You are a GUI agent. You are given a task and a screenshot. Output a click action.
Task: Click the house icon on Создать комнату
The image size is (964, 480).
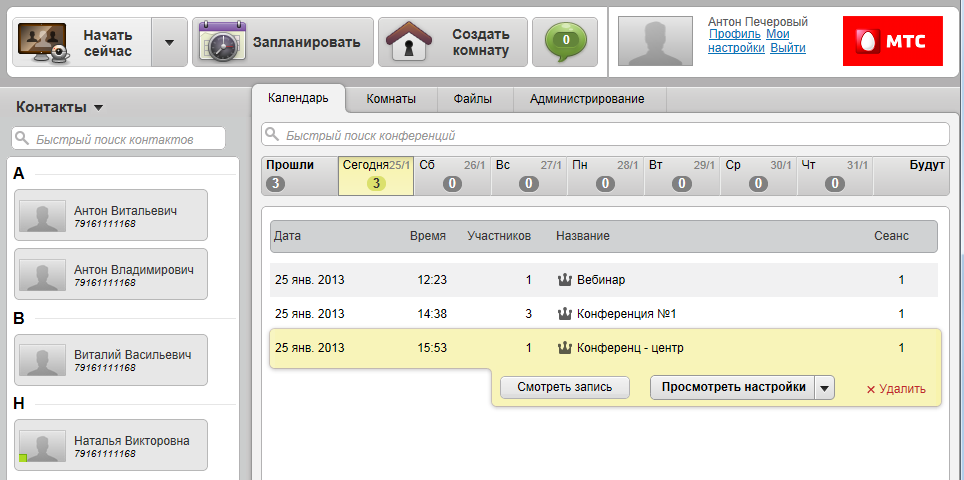(410, 43)
